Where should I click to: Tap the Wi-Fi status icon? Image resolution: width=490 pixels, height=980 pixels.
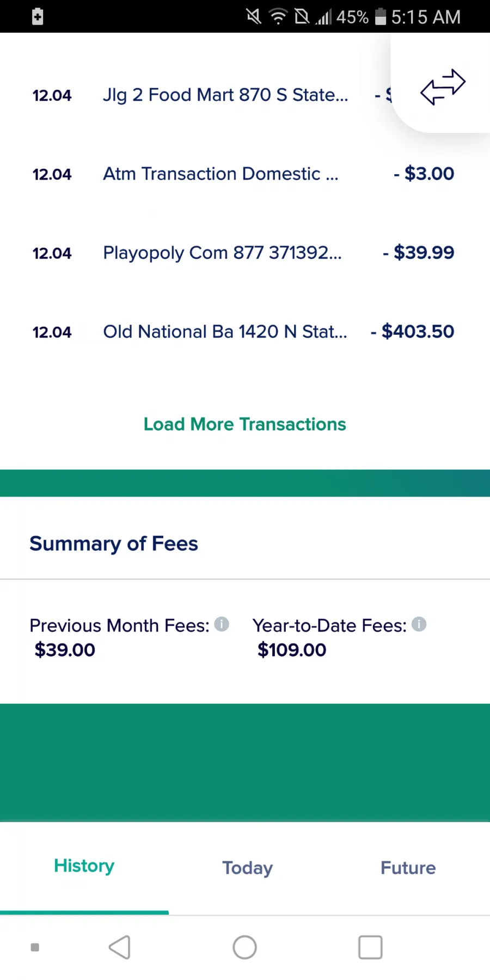[x=278, y=17]
